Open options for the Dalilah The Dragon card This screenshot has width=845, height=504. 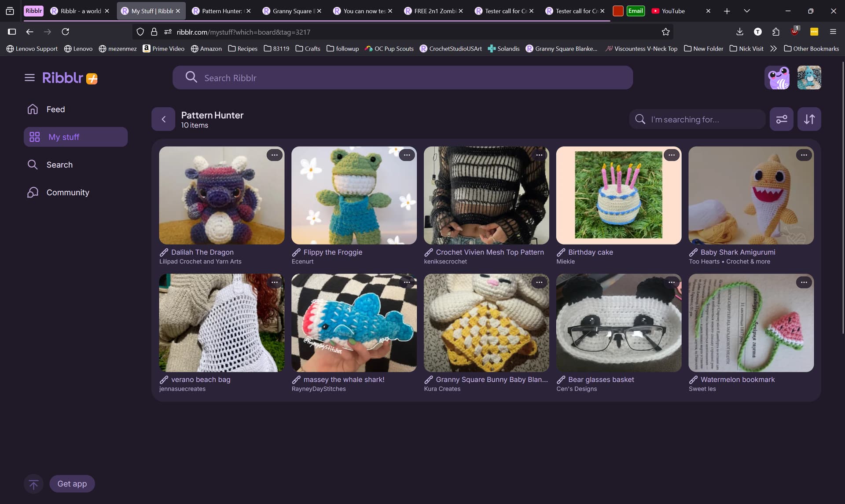pyautogui.click(x=274, y=155)
